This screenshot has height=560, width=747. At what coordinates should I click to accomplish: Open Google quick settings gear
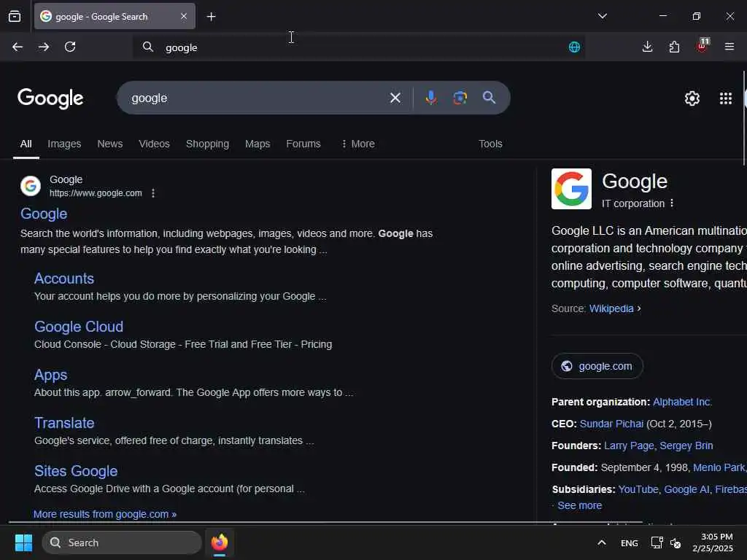(x=692, y=98)
